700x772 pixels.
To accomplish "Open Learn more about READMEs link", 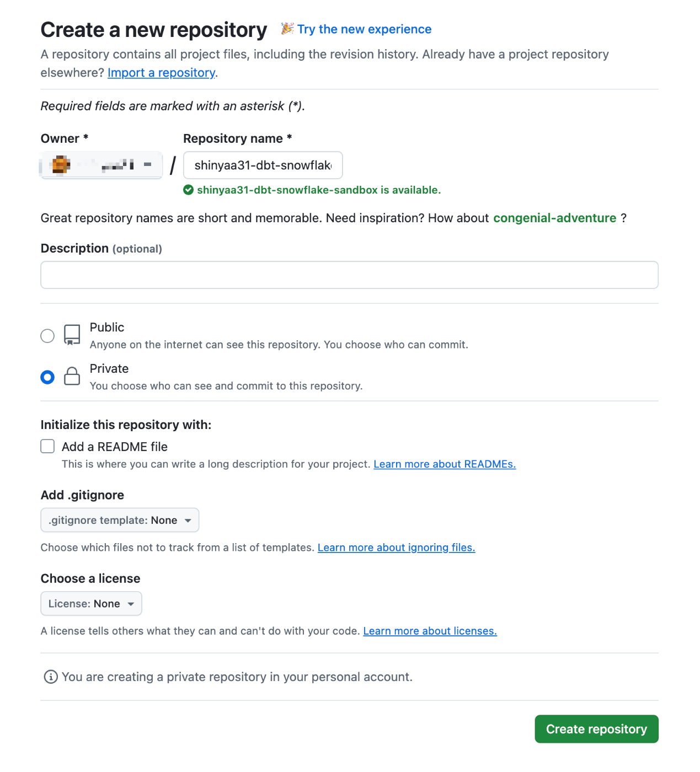I will [445, 464].
